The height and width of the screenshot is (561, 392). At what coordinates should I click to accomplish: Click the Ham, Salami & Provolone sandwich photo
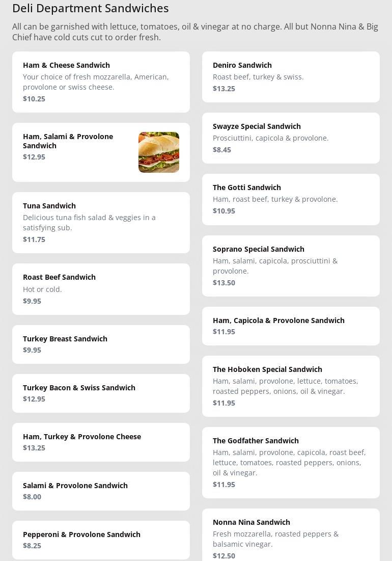click(x=158, y=152)
